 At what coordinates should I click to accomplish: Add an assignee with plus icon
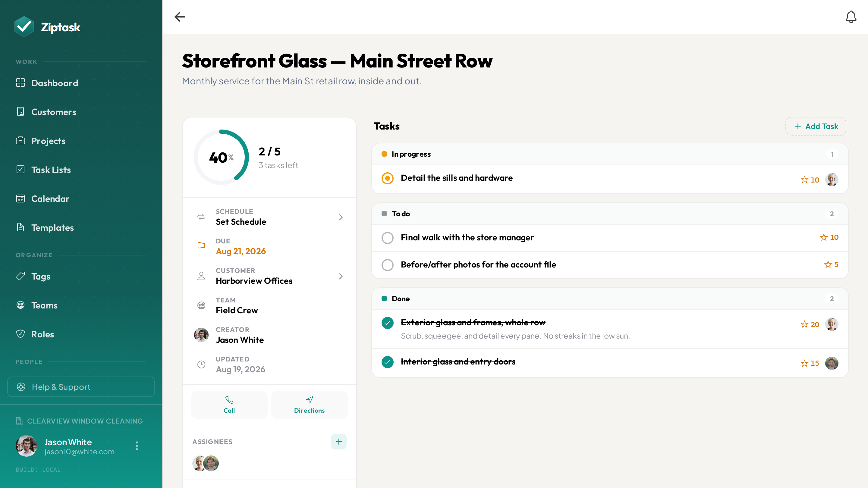pyautogui.click(x=339, y=442)
